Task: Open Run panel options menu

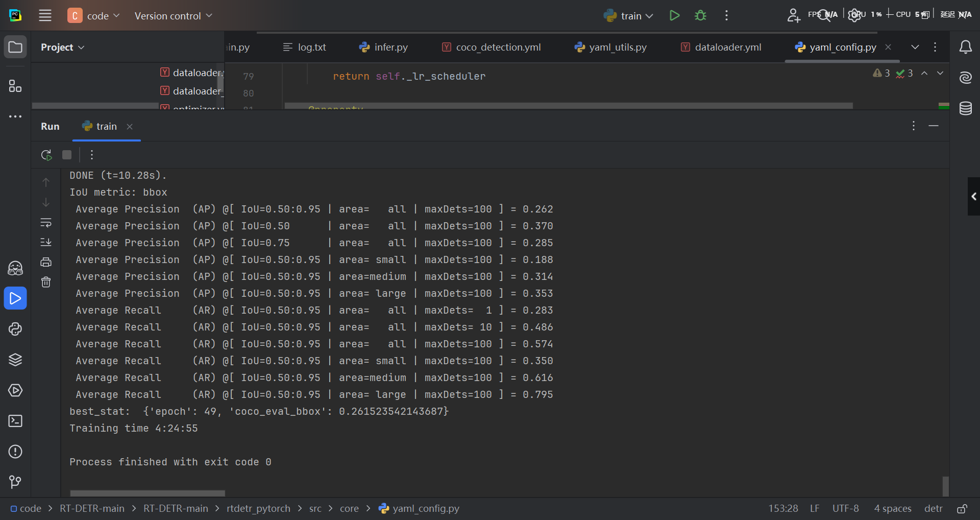Action: (x=914, y=126)
